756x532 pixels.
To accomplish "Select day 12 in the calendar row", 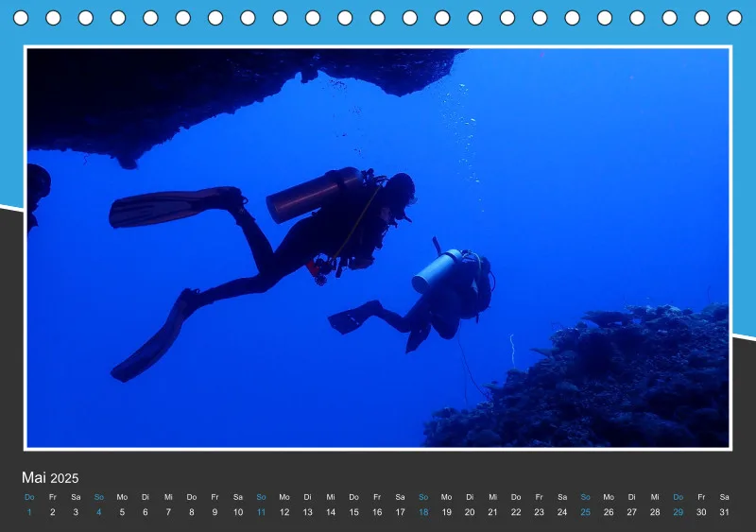I will pyautogui.click(x=284, y=512).
